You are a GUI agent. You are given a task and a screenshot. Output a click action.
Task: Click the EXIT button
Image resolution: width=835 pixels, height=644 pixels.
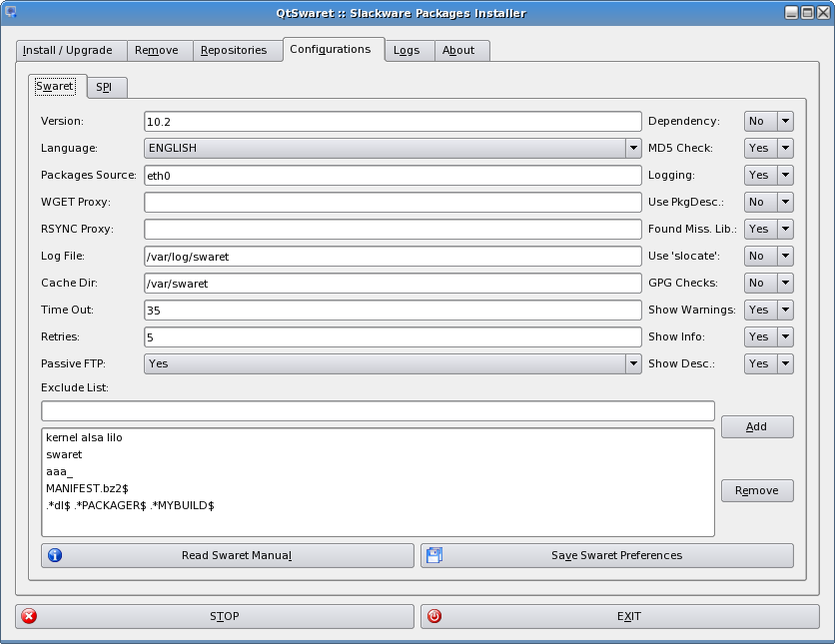click(x=620, y=616)
